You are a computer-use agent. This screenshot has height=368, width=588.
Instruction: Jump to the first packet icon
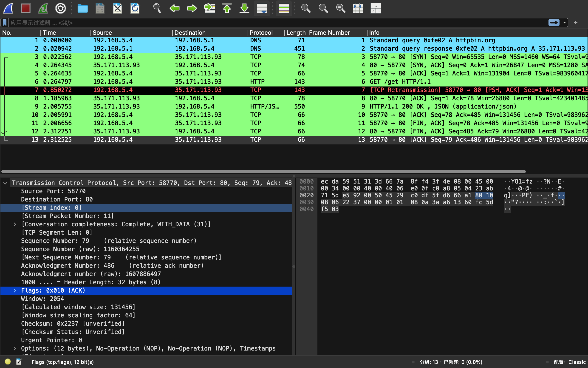(x=227, y=8)
